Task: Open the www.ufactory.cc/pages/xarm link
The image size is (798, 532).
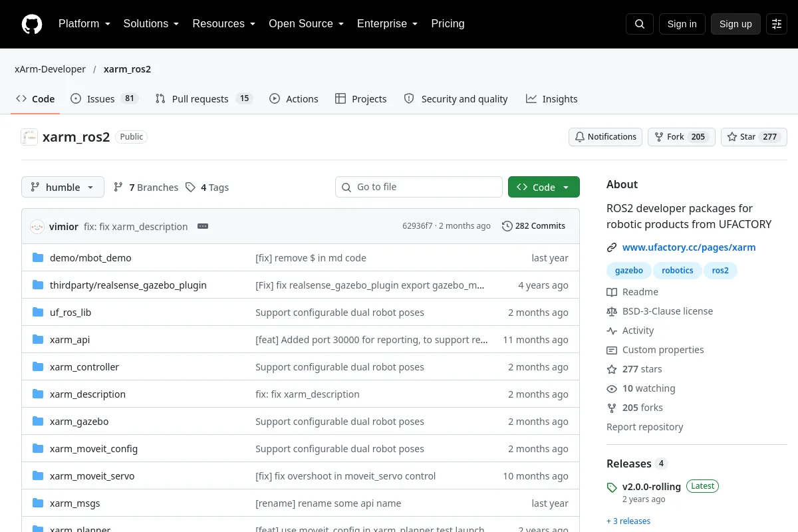Action: [x=689, y=247]
